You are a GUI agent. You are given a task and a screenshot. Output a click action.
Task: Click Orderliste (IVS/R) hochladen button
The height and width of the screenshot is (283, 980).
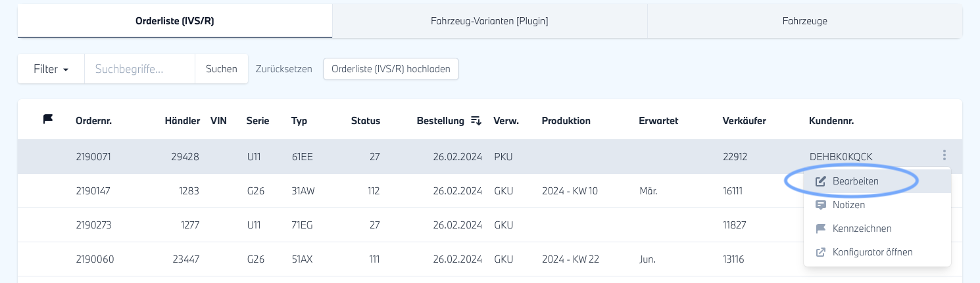391,69
